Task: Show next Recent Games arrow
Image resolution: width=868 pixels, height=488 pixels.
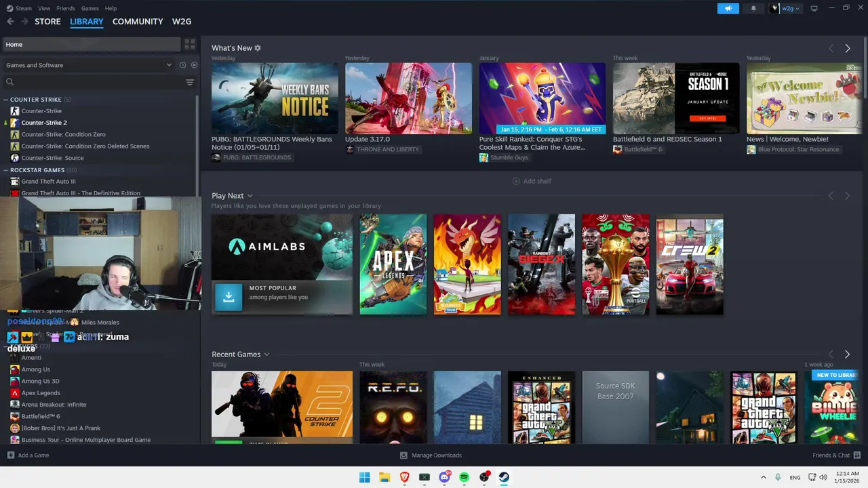Action: 847,354
